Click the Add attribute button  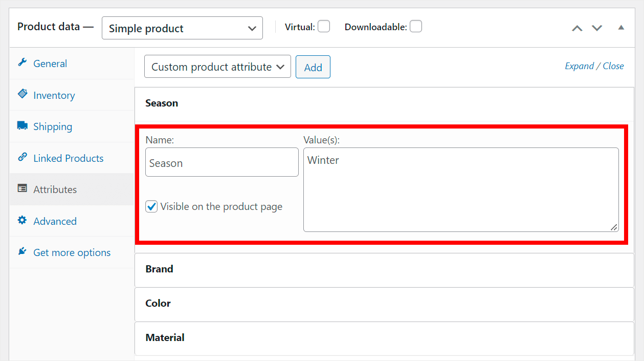pyautogui.click(x=313, y=67)
